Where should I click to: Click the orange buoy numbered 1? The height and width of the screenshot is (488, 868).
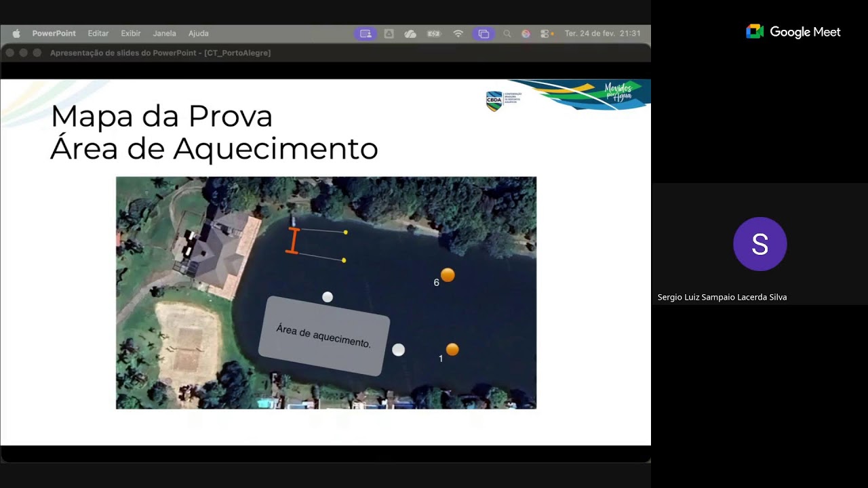(452, 350)
